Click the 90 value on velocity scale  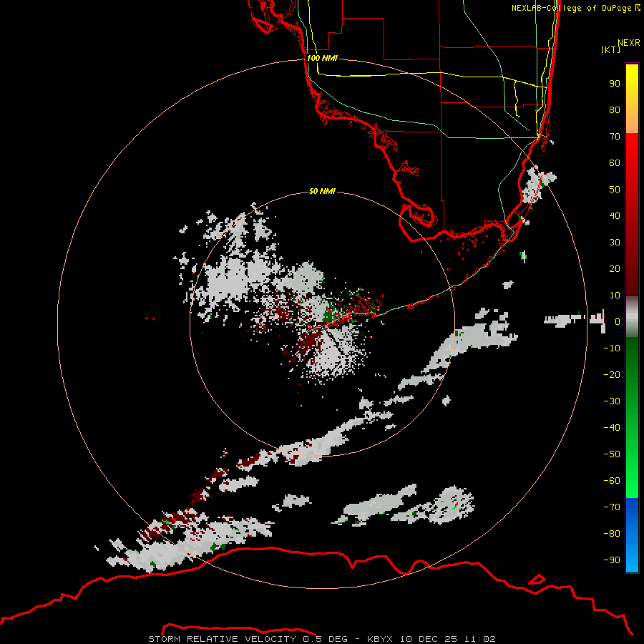615,84
